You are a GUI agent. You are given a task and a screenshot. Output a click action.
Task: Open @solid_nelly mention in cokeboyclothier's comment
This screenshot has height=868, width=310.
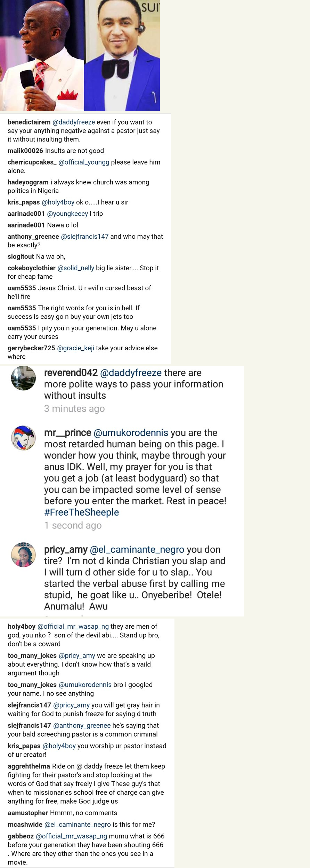[76, 268]
